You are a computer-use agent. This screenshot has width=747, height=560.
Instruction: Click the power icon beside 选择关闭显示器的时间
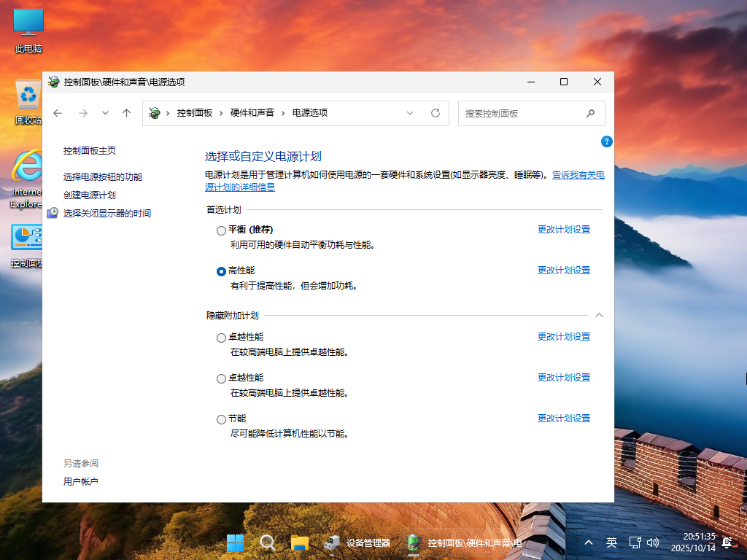52,213
